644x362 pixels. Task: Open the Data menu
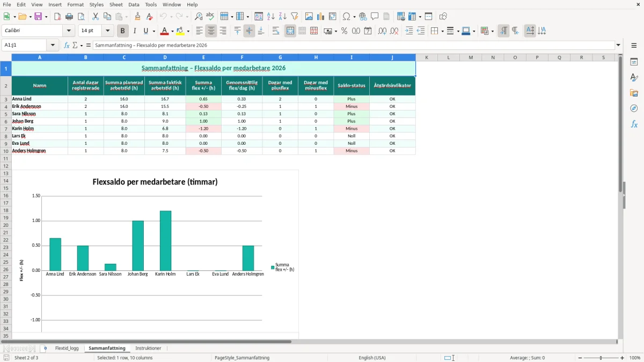point(134,4)
